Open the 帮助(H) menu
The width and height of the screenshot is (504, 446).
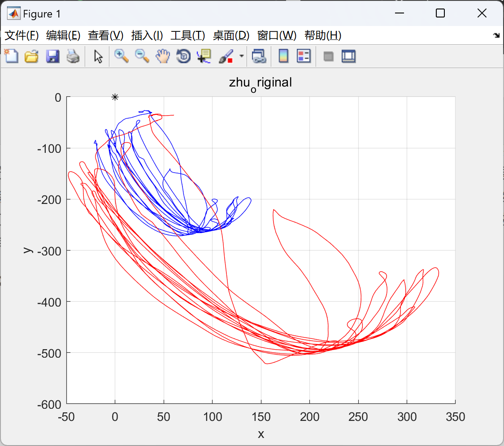click(323, 35)
